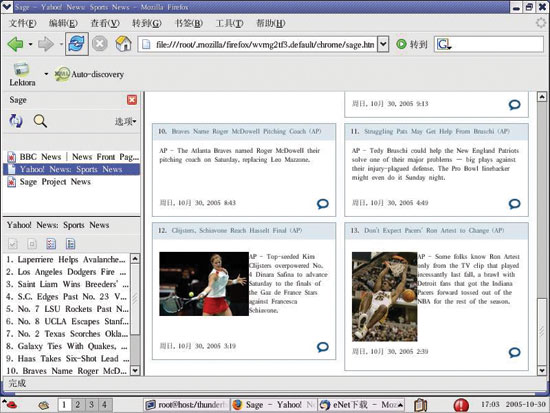Click feed item list scroll-up arrow
Screen dimensions: 550x413
[135, 259]
